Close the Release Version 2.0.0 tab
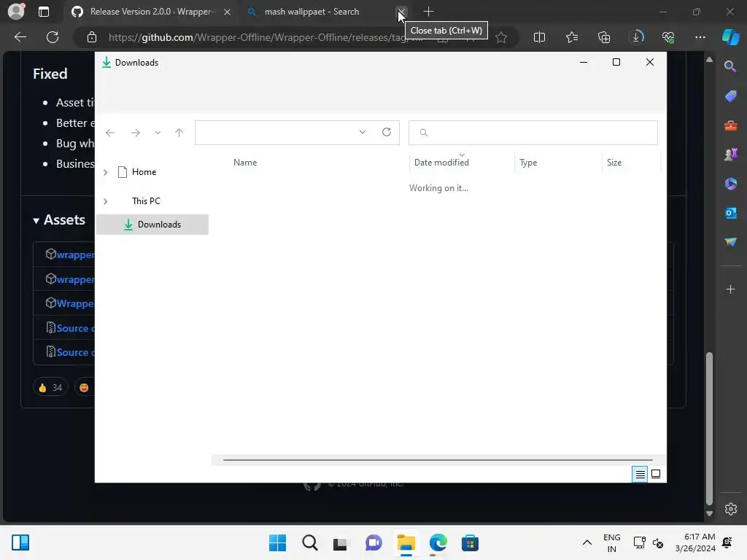Viewport: 747px width, 560px height. click(228, 12)
